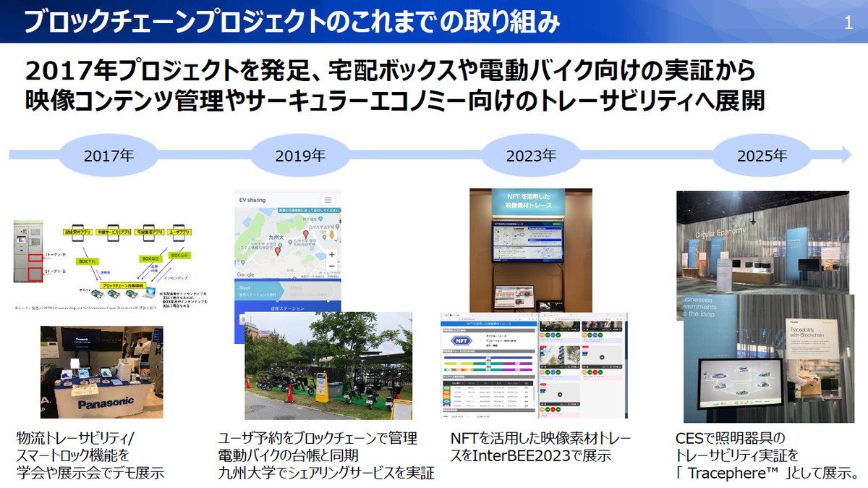868x488 pixels.
Task: Click the caption 九州大学でシェアリングサービスを実証
Action: click(325, 474)
